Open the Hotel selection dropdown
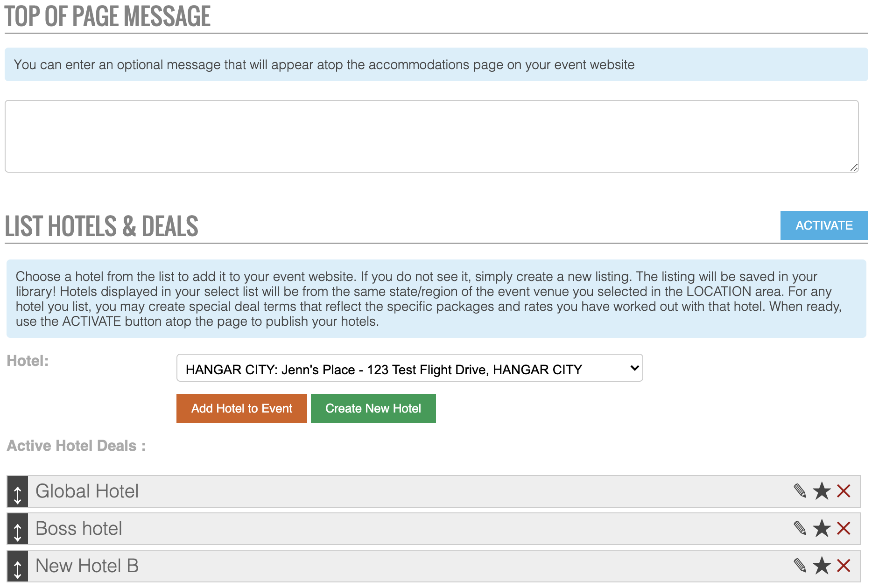872x588 pixels. (409, 368)
